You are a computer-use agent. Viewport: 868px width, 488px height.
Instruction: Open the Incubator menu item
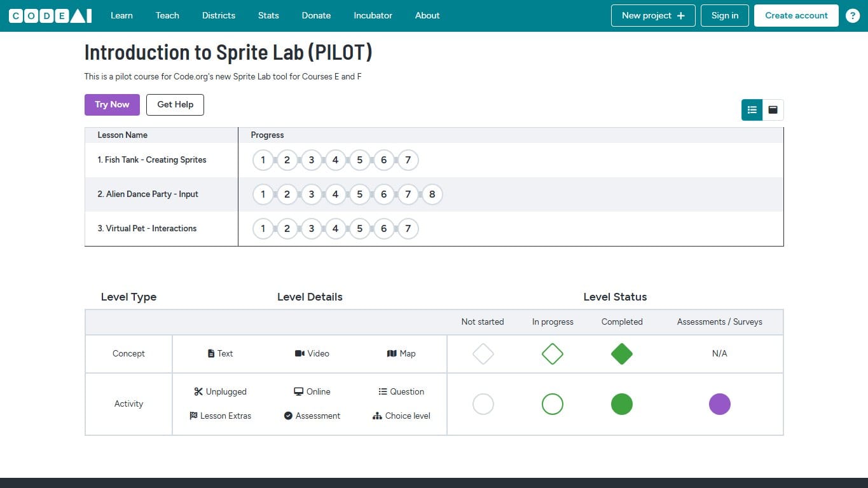pos(373,15)
